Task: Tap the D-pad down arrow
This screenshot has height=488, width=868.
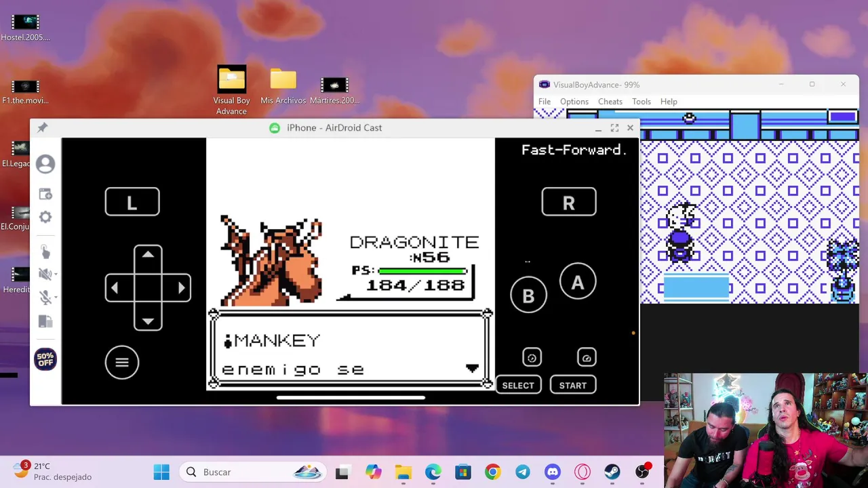Action: (148, 321)
